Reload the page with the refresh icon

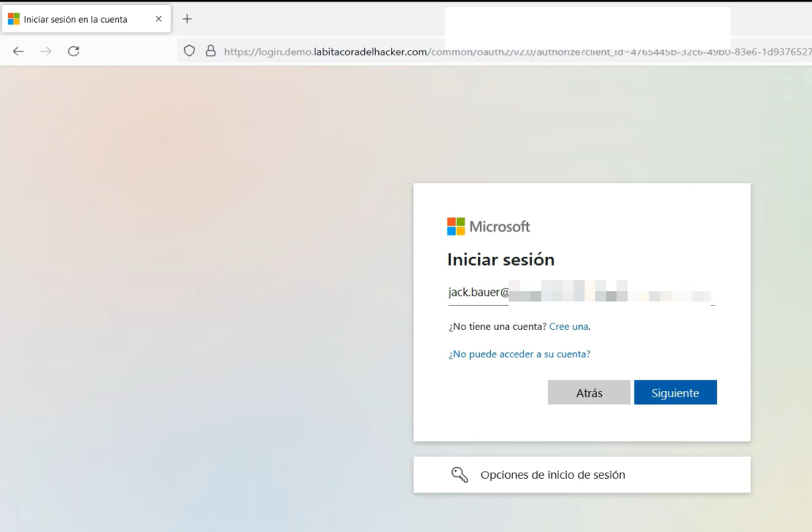point(74,51)
